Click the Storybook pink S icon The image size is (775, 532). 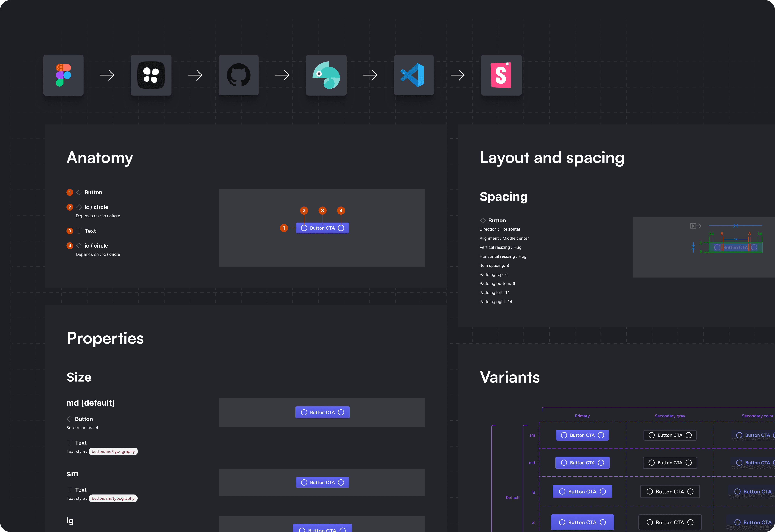pos(501,75)
